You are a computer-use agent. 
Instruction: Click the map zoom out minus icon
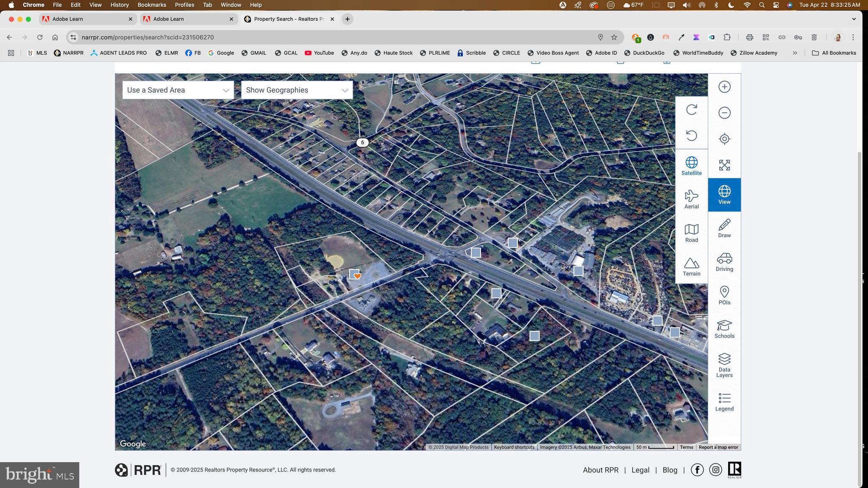coord(724,113)
